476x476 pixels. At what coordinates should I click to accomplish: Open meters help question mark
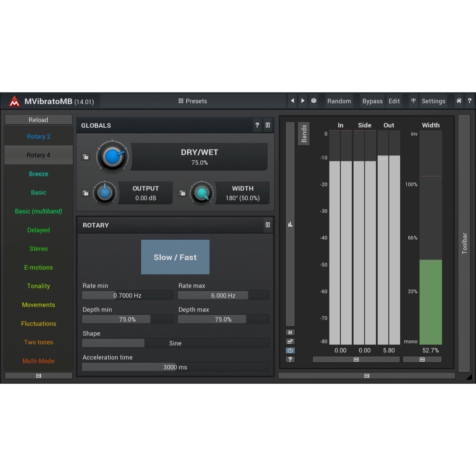[290, 359]
